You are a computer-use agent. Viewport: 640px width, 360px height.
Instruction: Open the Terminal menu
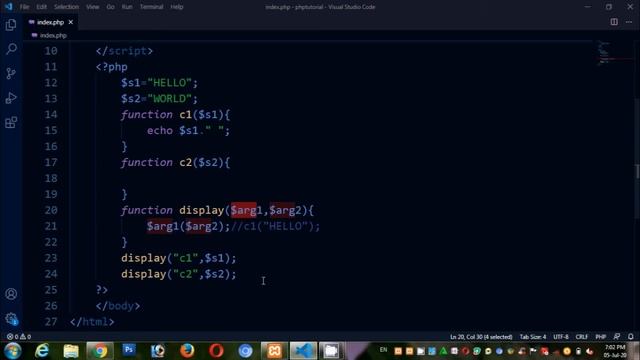(x=151, y=7)
